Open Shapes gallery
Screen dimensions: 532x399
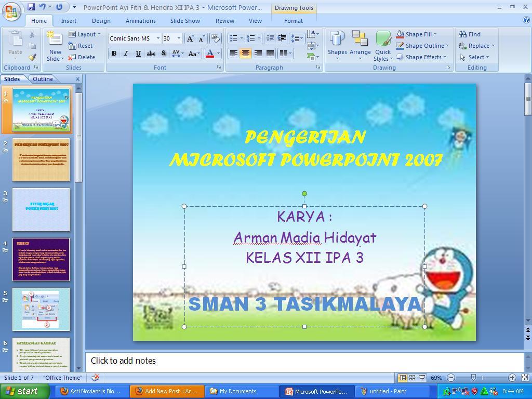pyautogui.click(x=337, y=46)
